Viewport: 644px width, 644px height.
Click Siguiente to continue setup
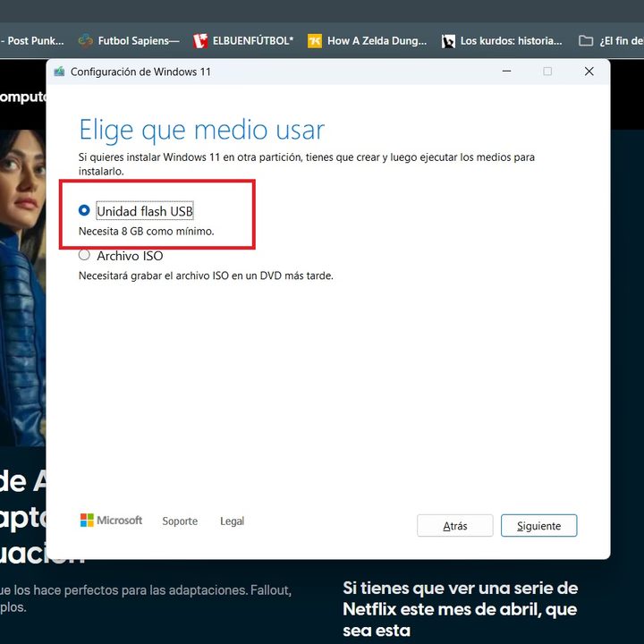tap(538, 526)
